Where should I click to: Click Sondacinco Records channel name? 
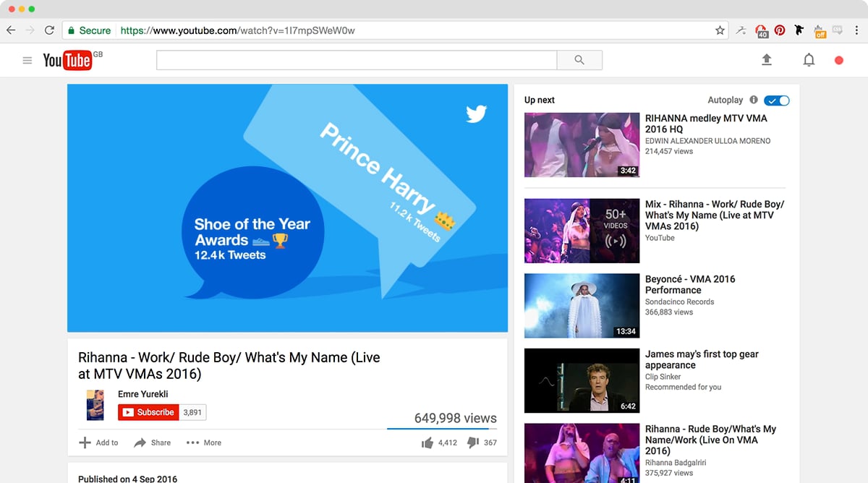coord(679,302)
